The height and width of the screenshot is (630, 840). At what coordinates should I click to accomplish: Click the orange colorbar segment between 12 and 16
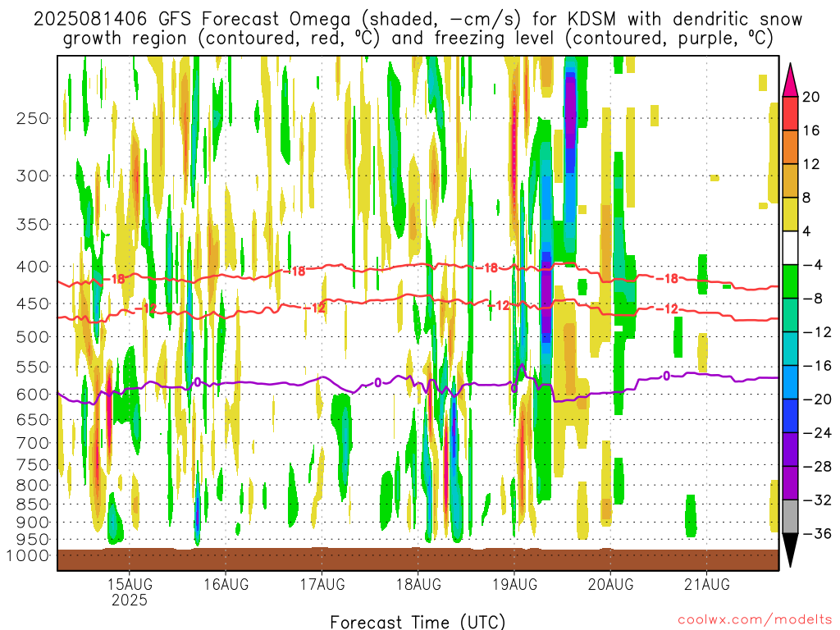click(x=790, y=148)
